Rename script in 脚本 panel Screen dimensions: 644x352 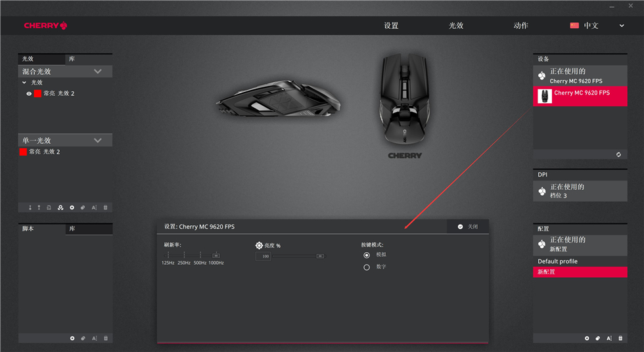click(x=95, y=338)
